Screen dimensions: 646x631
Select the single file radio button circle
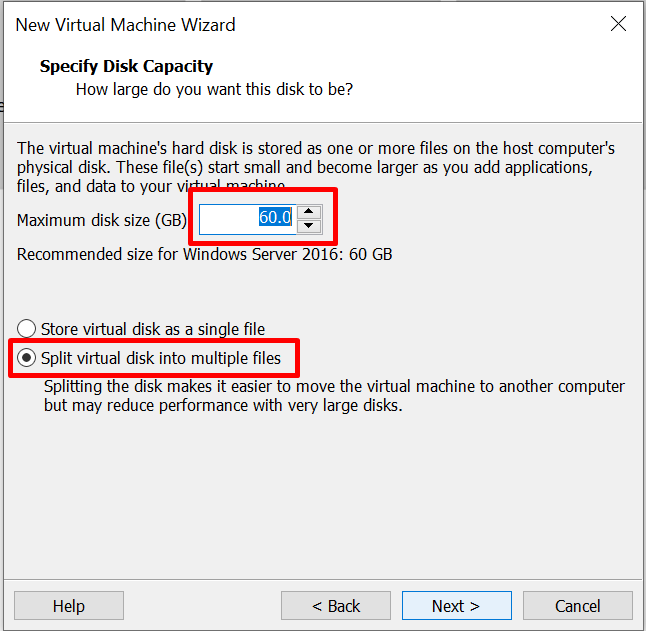point(27,329)
